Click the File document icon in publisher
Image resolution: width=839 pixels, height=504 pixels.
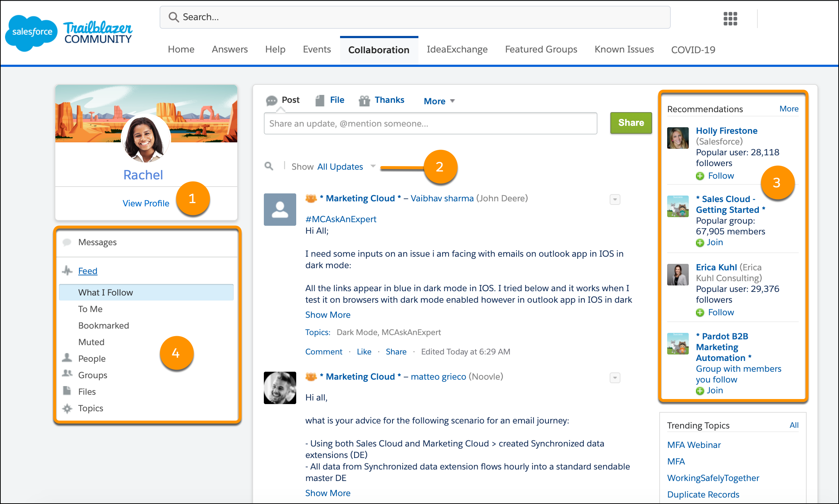(x=320, y=100)
